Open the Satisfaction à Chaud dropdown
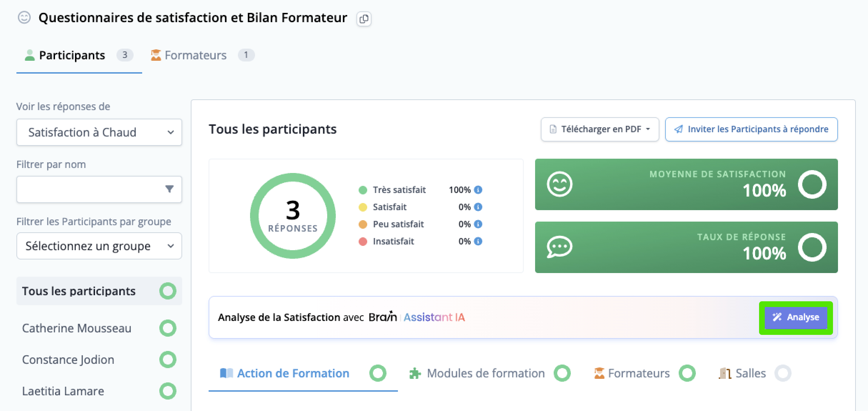Viewport: 868px width, 411px height. (x=99, y=132)
